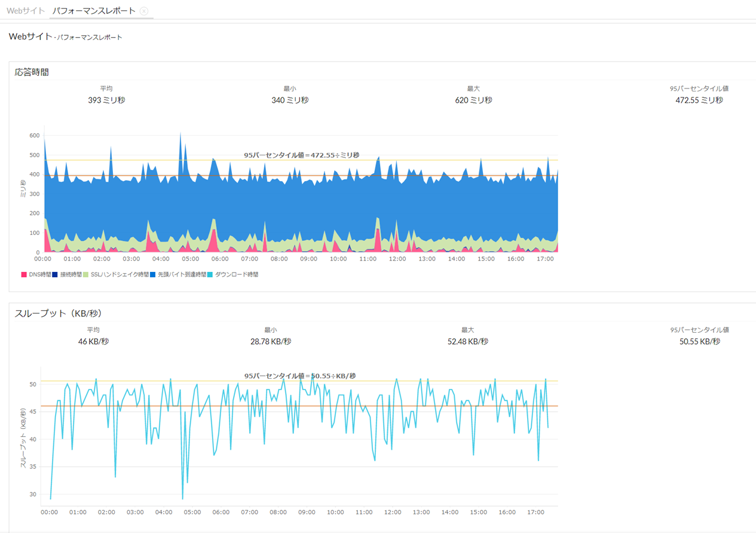Click the Webサイト breadcrumb in the page heading

tap(30, 36)
